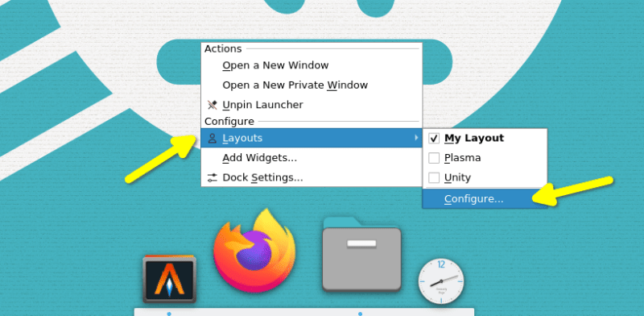Enable the Plasma layout checkbox
Viewport: 644px width, 316px height.
click(434, 158)
